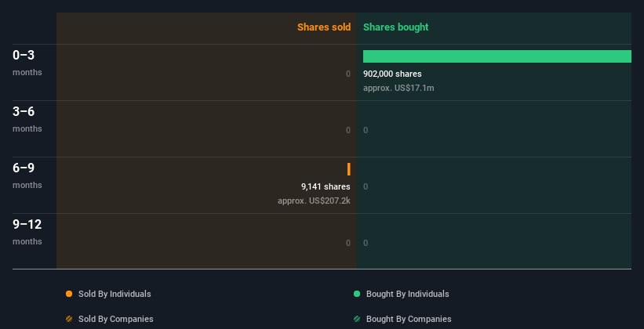
Task: Click the green Bought By Individuals legend dot
Action: (357, 294)
